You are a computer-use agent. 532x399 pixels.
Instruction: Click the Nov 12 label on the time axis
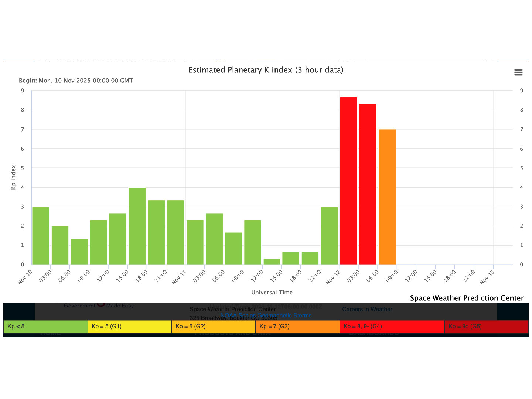[x=333, y=277]
